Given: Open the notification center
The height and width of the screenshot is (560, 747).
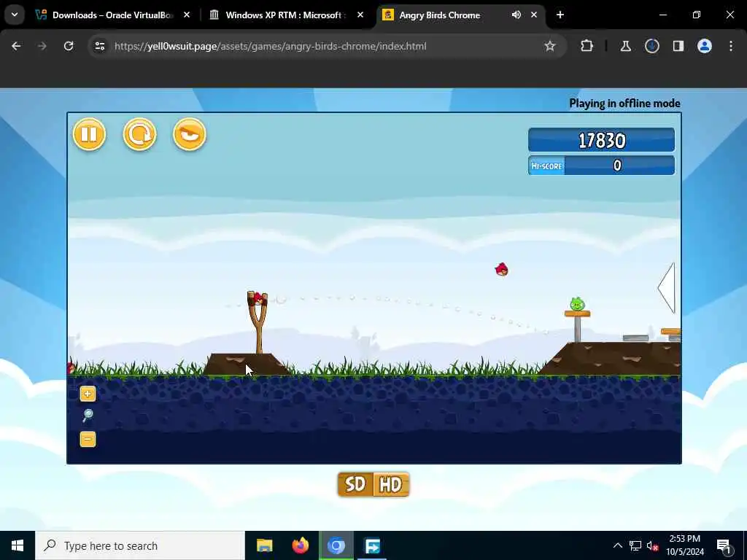Looking at the screenshot, I should 724,546.
